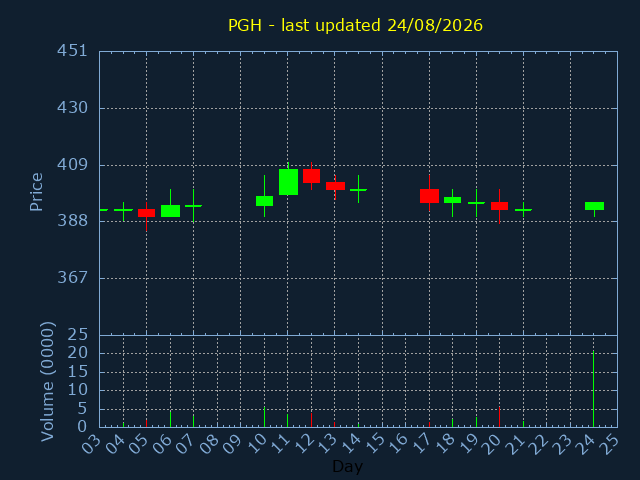This screenshot has height=480, width=640.
Task: Click the 409 price axis label
Action: pyautogui.click(x=72, y=164)
